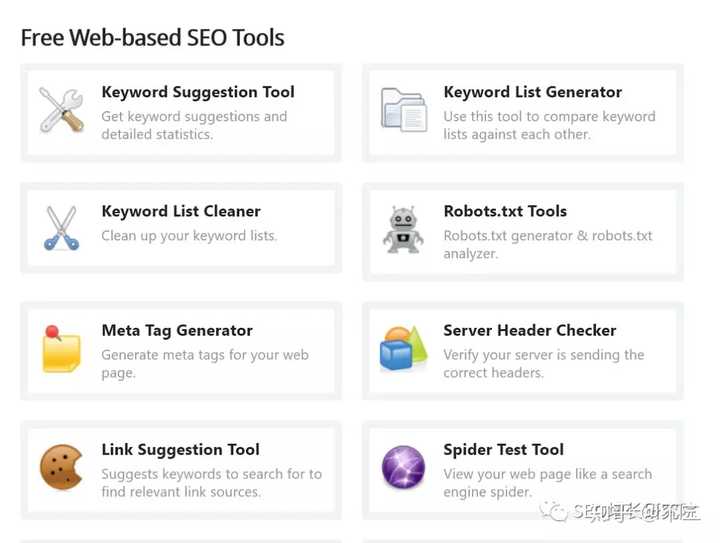Open the Robots.txt Tools link
Viewport: 720px width, 543px height.
pos(505,211)
